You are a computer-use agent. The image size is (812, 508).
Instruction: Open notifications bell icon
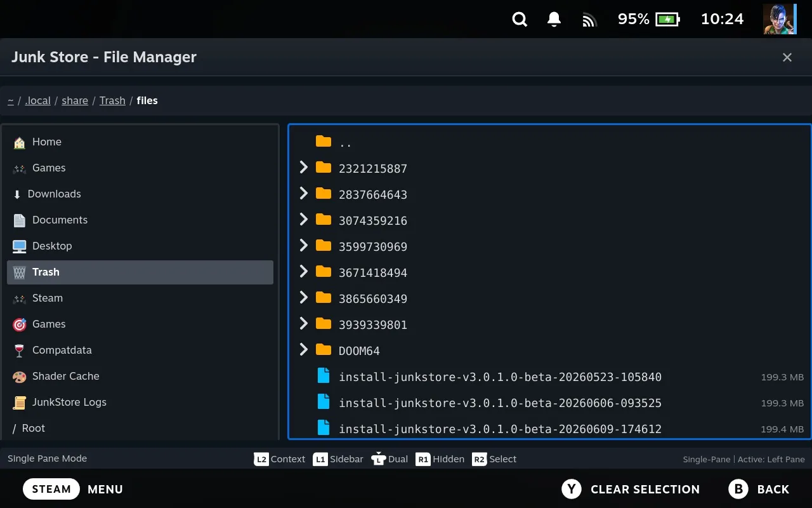pyautogui.click(x=554, y=20)
